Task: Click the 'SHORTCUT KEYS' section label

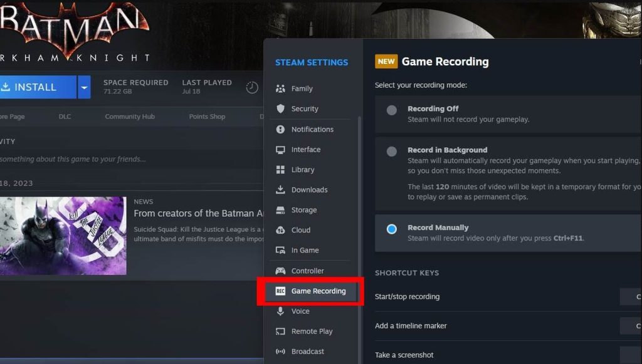Action: [407, 273]
